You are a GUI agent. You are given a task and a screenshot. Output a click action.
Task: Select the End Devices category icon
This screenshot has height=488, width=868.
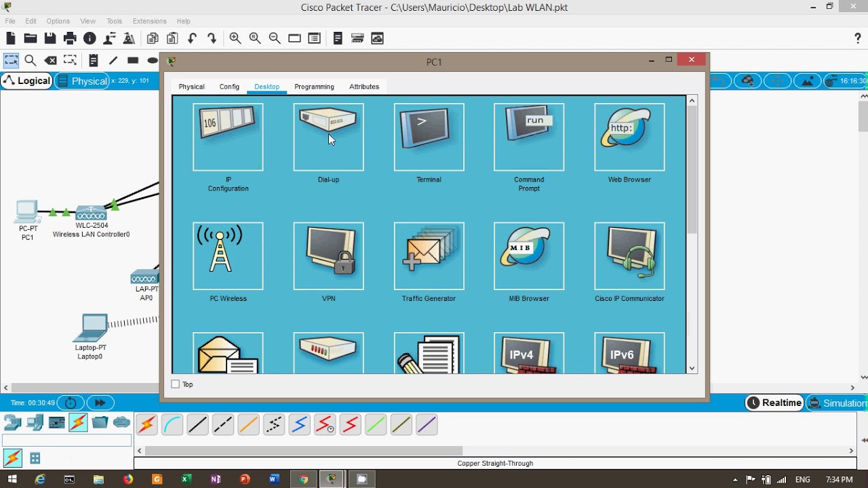[35, 423]
